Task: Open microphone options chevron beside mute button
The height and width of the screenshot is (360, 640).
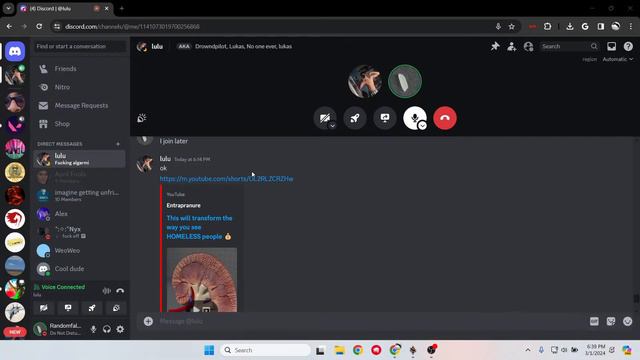Action: click(x=422, y=126)
